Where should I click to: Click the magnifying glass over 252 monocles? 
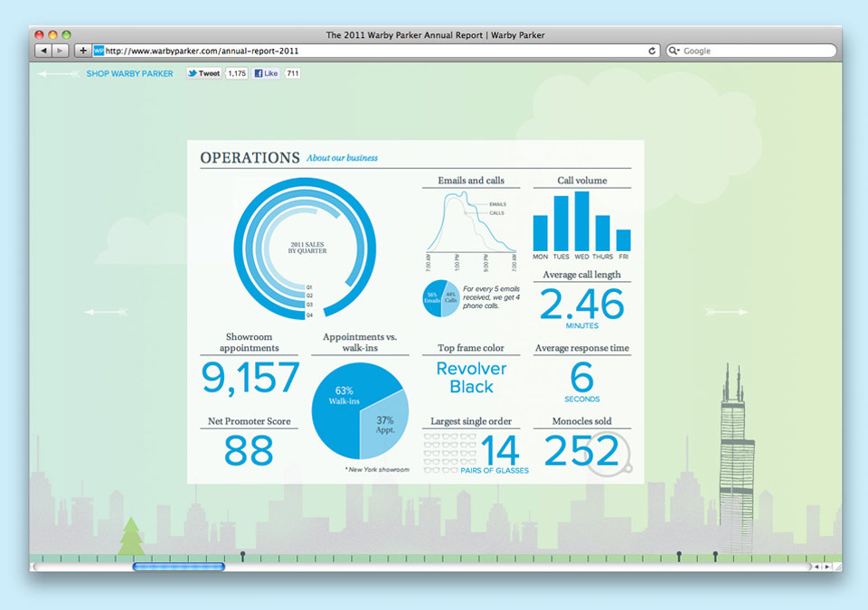609,454
